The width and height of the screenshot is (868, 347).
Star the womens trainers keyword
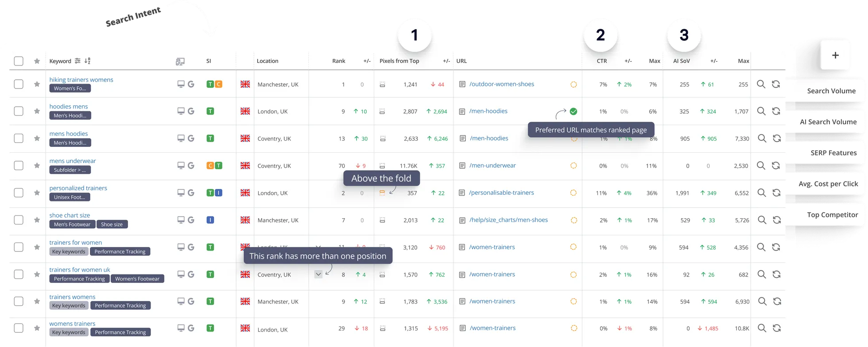[x=37, y=328]
